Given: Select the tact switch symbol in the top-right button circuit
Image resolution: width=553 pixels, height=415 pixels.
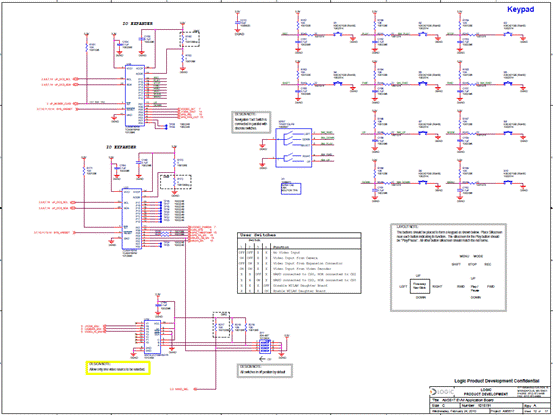Looking at the screenshot, I should pos(508,34).
